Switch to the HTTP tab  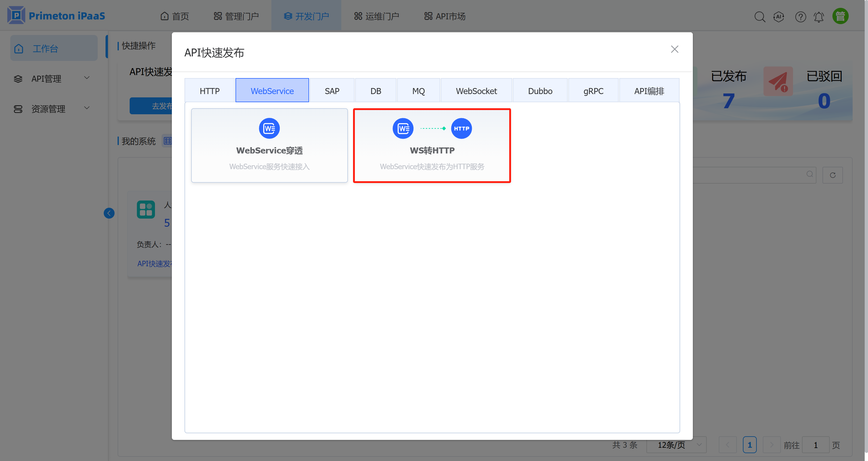pyautogui.click(x=210, y=91)
